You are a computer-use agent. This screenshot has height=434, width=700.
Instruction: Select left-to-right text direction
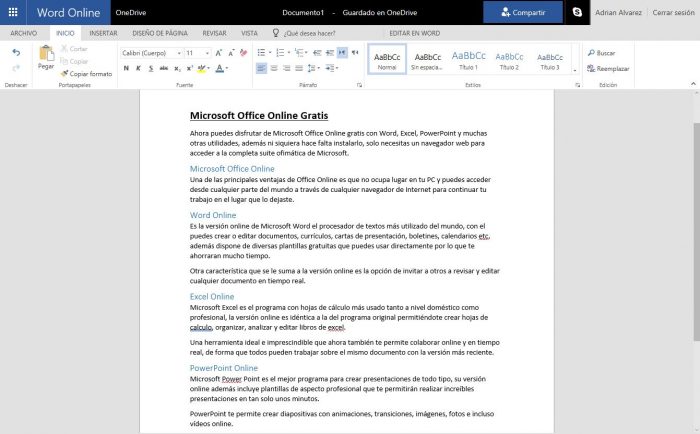pos(342,53)
